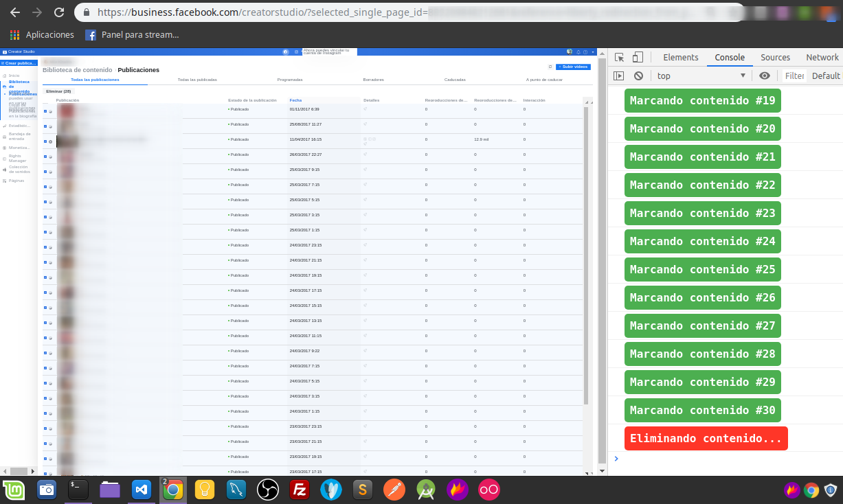Image resolution: width=843 pixels, height=504 pixels.
Task: Open the Facebook bookmark Panel para stream
Action: (x=132, y=34)
